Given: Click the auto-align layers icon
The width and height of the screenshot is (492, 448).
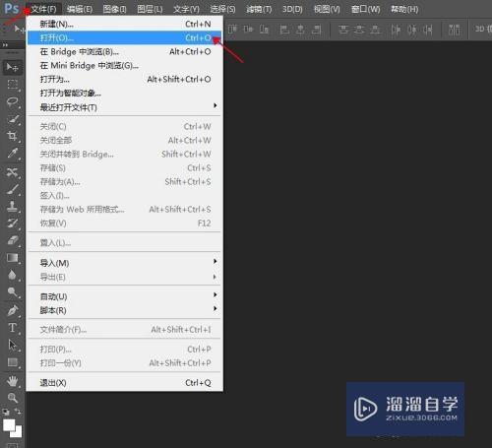Looking at the screenshot, I should [x=454, y=30].
